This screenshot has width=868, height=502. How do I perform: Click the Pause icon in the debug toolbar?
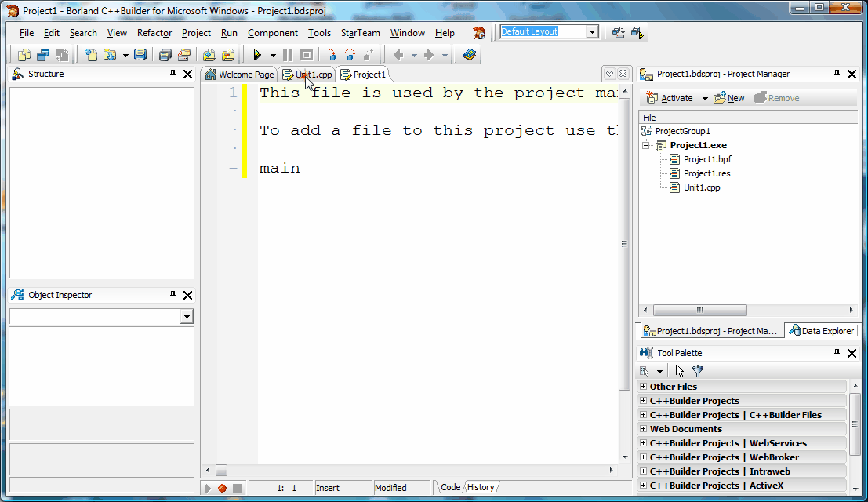[287, 55]
